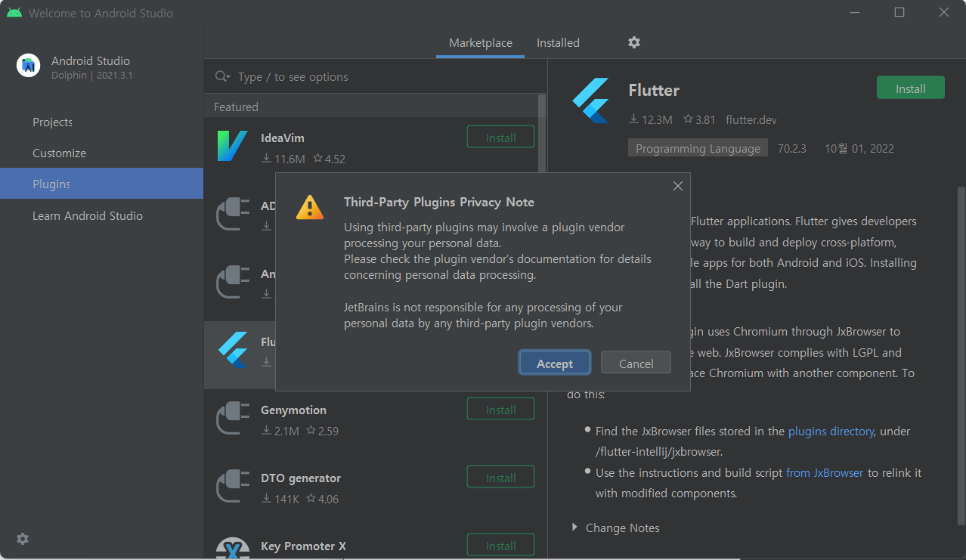The height and width of the screenshot is (560, 966).
Task: Install Flutter from the details pane
Action: point(910,88)
